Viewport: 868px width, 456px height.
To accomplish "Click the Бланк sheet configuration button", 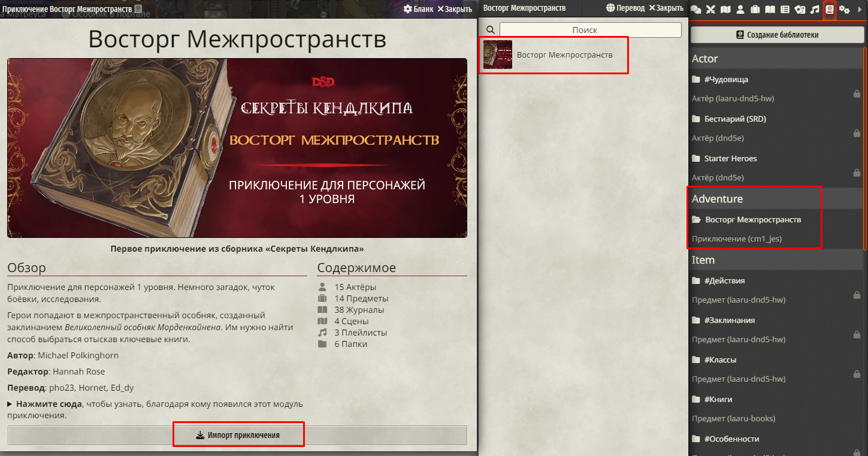I will coord(418,9).
